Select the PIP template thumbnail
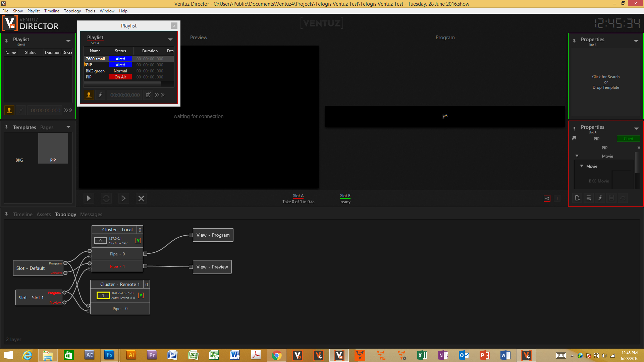This screenshot has height=362, width=644. [x=53, y=148]
